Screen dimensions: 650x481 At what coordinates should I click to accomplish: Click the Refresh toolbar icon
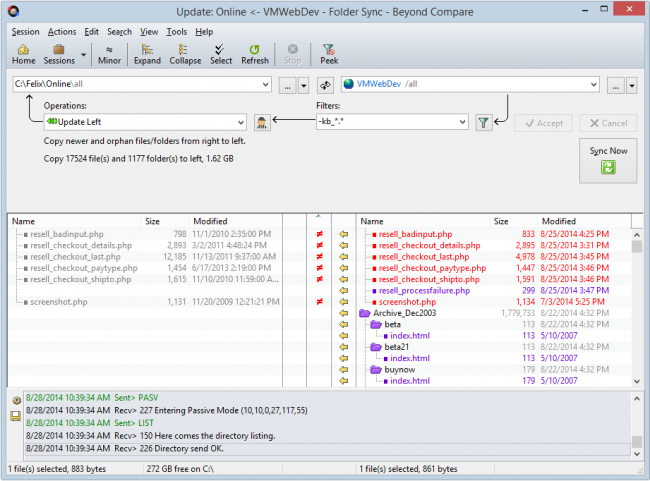click(x=255, y=53)
